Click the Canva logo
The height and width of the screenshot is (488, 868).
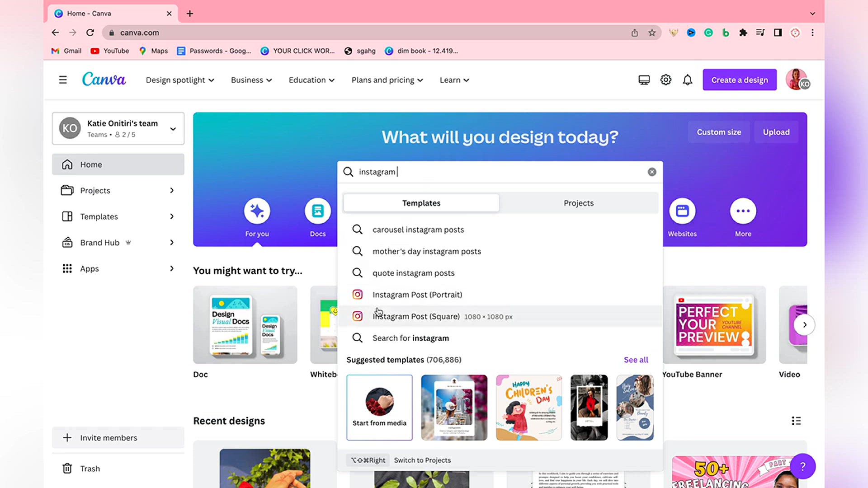click(x=104, y=80)
